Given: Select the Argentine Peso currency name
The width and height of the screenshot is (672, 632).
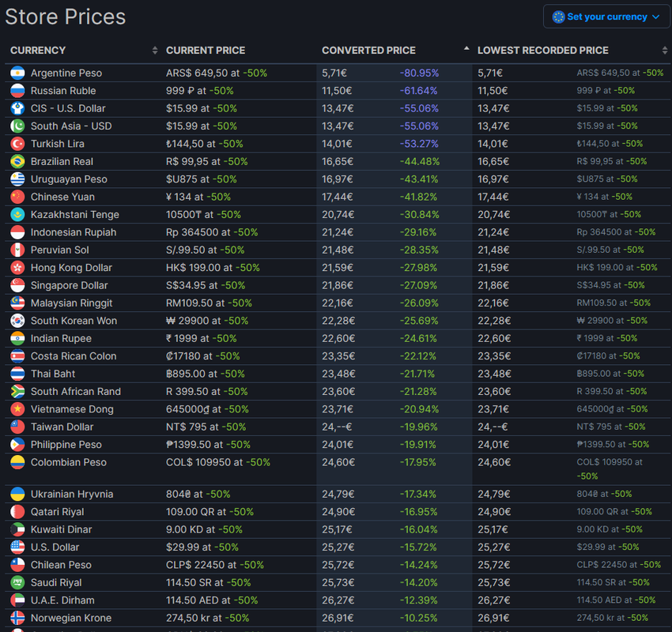Looking at the screenshot, I should (x=66, y=73).
